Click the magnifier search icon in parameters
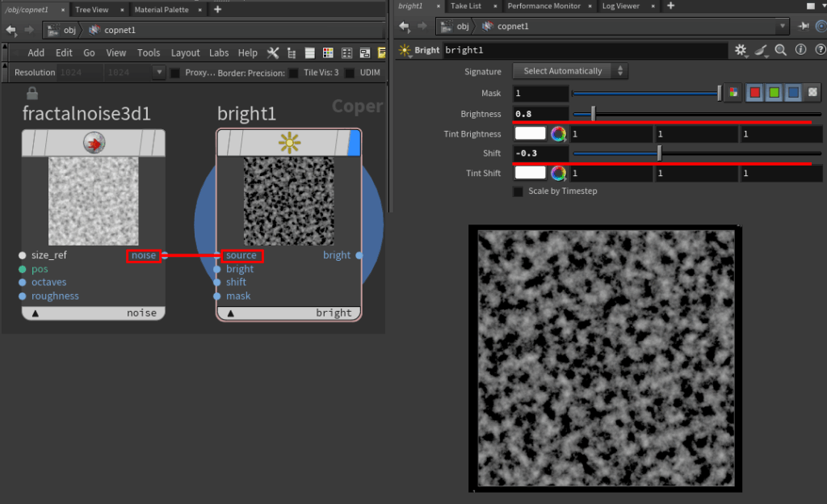Image resolution: width=827 pixels, height=504 pixels. tap(780, 50)
